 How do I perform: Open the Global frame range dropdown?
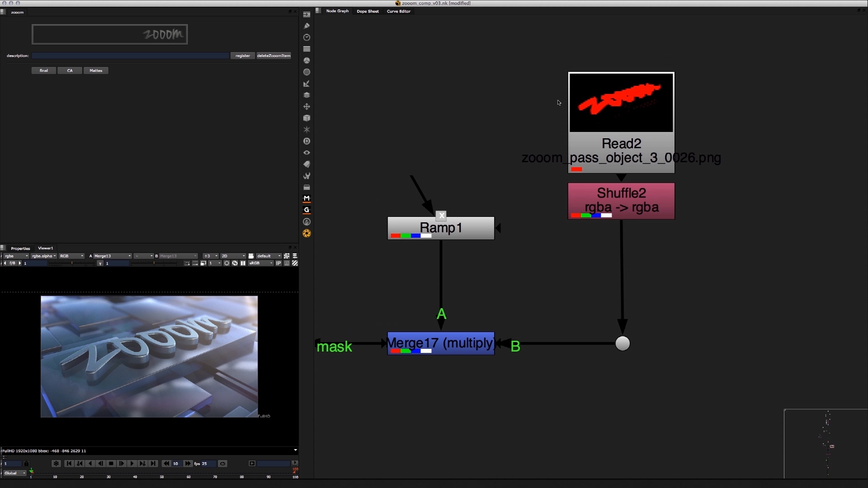[x=14, y=473]
